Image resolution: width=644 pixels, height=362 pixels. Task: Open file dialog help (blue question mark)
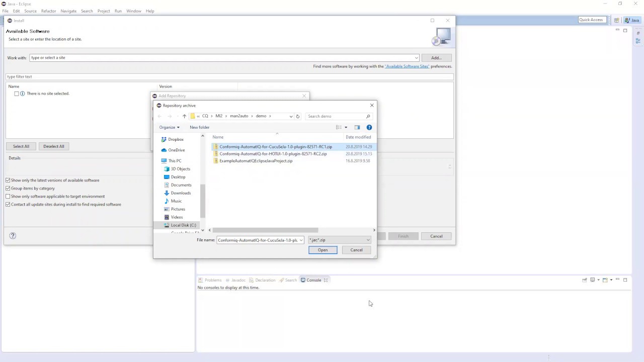369,127
